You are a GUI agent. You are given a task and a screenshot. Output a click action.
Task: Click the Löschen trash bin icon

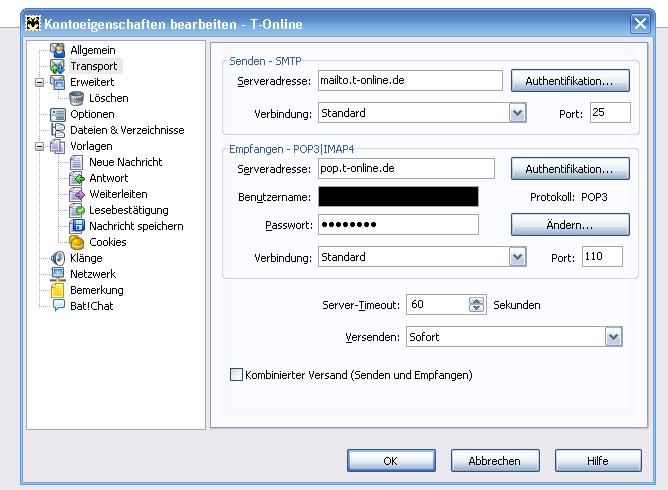coord(77,98)
